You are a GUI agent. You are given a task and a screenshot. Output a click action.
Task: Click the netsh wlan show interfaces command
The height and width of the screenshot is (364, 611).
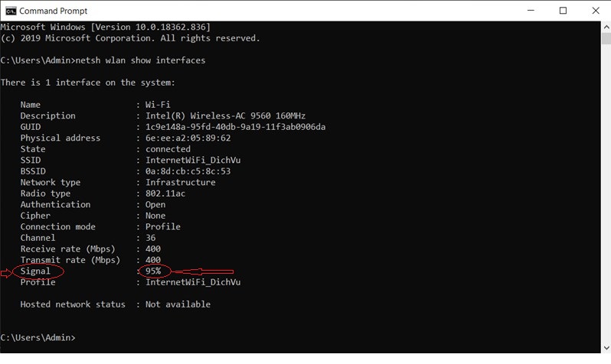tap(140, 60)
